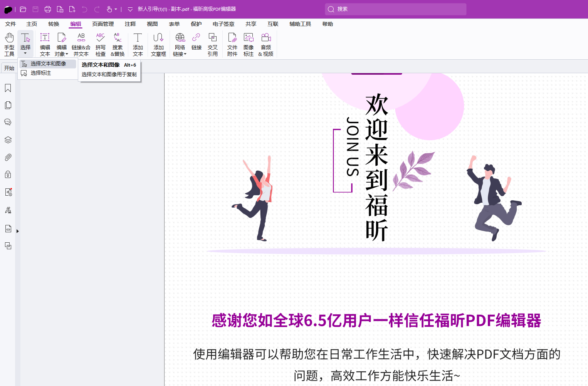Open the 帮助 ribbon tab
This screenshot has height=386, width=588.
click(328, 24)
